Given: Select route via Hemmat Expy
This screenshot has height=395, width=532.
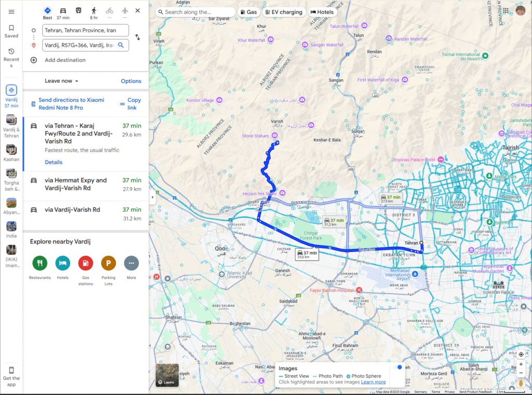Looking at the screenshot, I should pos(86,185).
